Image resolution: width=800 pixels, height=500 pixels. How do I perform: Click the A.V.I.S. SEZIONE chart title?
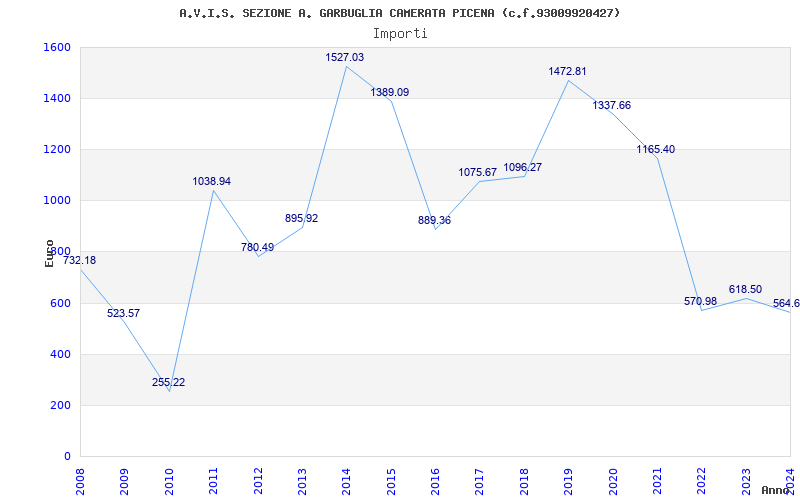point(400,13)
